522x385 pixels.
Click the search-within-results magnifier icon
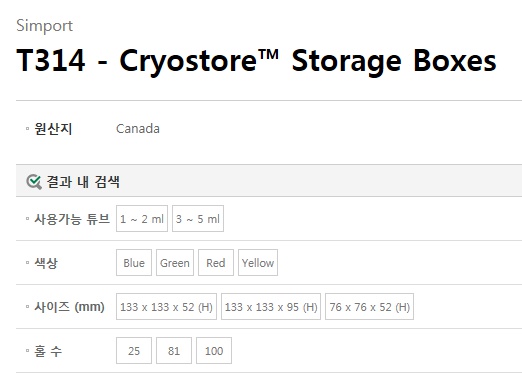34,182
